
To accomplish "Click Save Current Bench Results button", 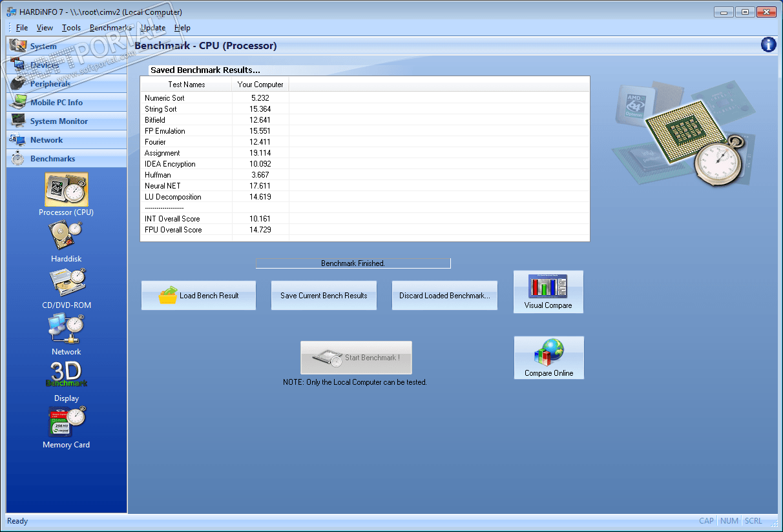I will coord(324,295).
